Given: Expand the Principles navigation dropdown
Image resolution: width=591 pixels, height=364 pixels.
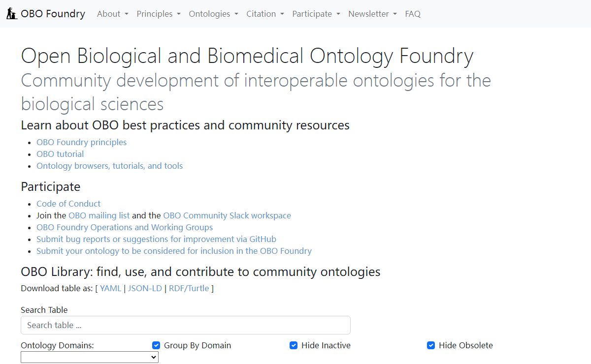Looking at the screenshot, I should 159,14.
